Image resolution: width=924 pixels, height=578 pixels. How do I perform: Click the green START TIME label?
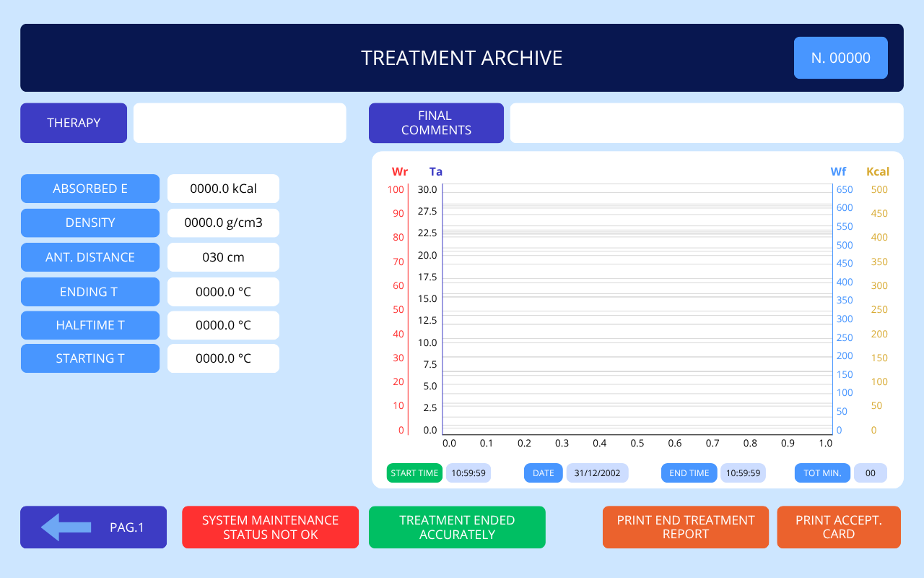pos(414,473)
